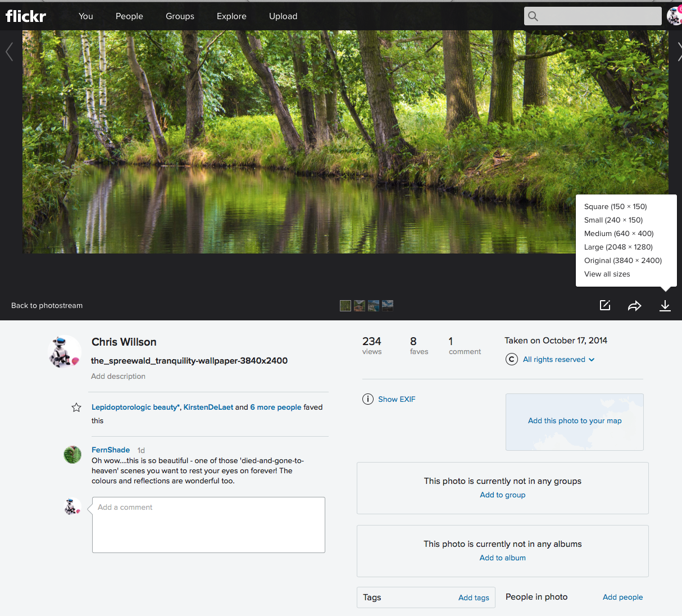Click the Flickr logo
Image resolution: width=682 pixels, height=616 pixels.
click(x=26, y=16)
